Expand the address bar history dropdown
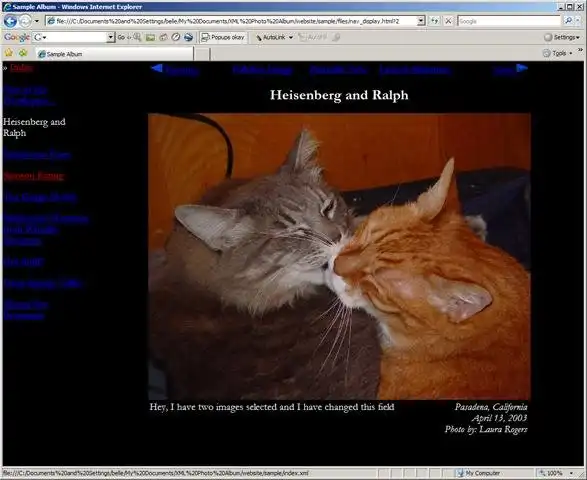The image size is (587, 480). (x=421, y=21)
